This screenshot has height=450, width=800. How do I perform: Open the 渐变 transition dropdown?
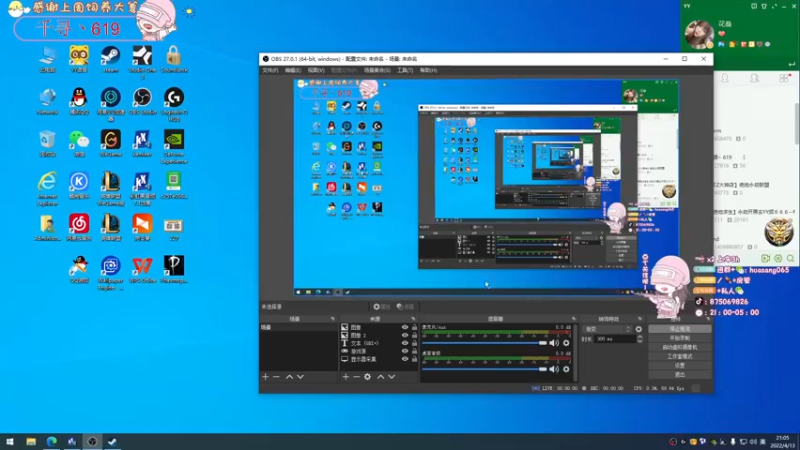tap(607, 329)
